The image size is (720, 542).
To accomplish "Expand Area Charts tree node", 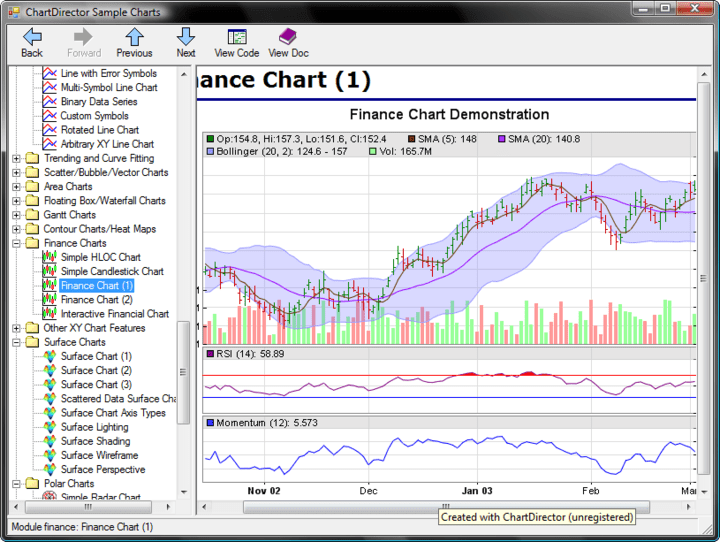I will (x=17, y=187).
